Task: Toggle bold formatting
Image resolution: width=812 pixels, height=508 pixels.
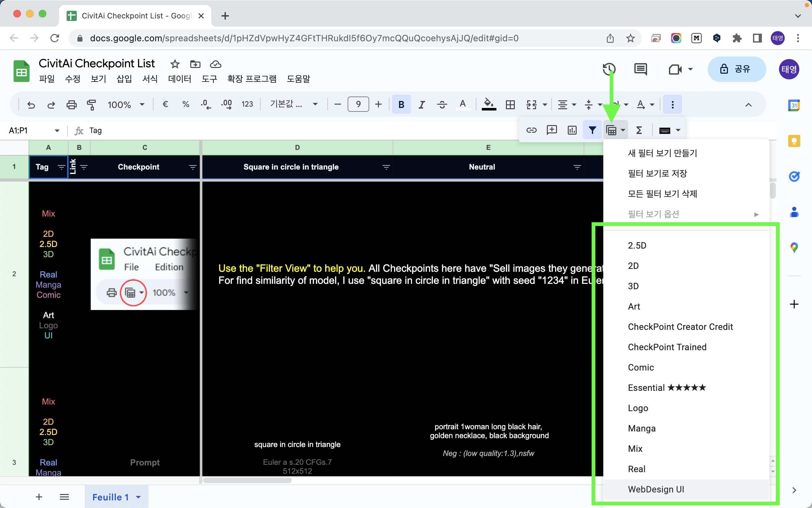Action: (x=401, y=104)
